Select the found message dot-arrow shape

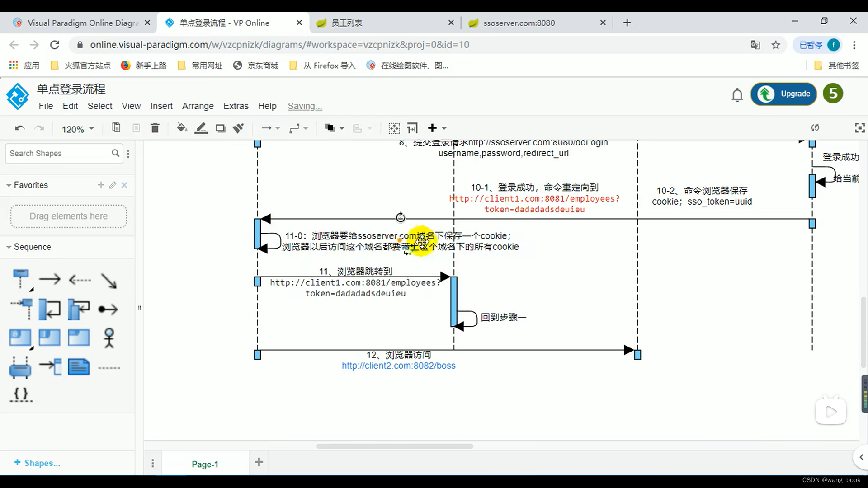point(108,310)
